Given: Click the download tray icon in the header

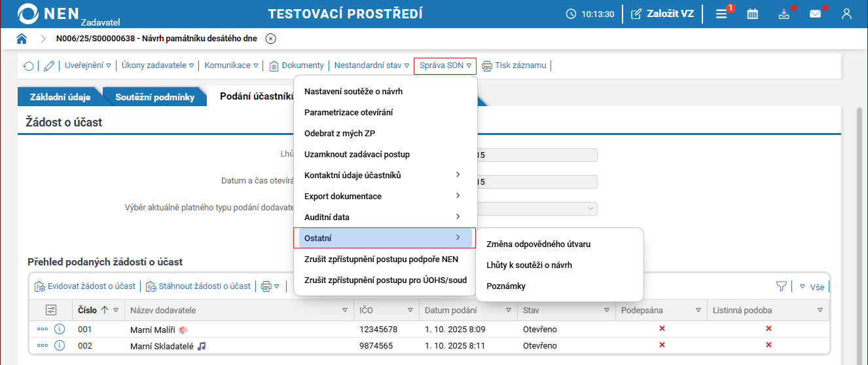Looking at the screenshot, I should coord(784,14).
